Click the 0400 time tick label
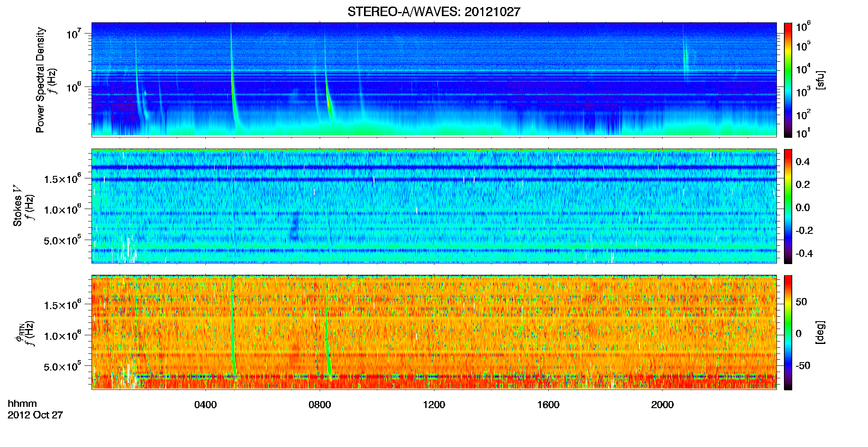The image size is (868, 447). (x=205, y=404)
